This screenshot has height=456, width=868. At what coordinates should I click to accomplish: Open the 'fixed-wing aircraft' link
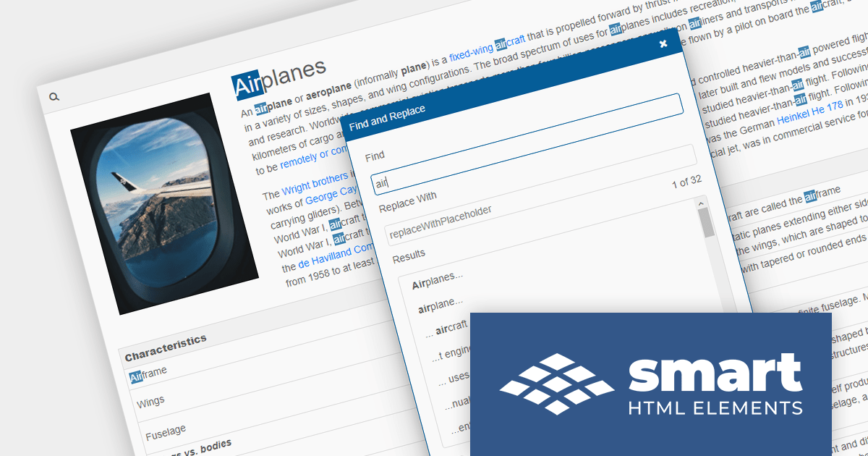(488, 49)
